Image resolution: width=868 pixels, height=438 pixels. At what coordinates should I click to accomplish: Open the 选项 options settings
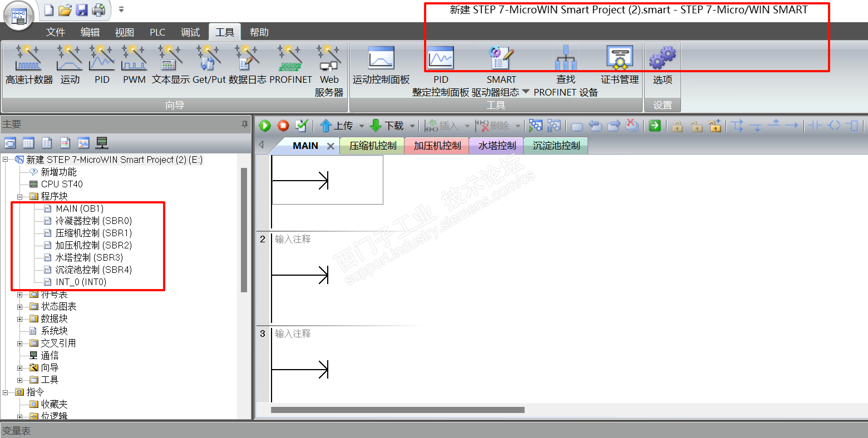coord(662,65)
